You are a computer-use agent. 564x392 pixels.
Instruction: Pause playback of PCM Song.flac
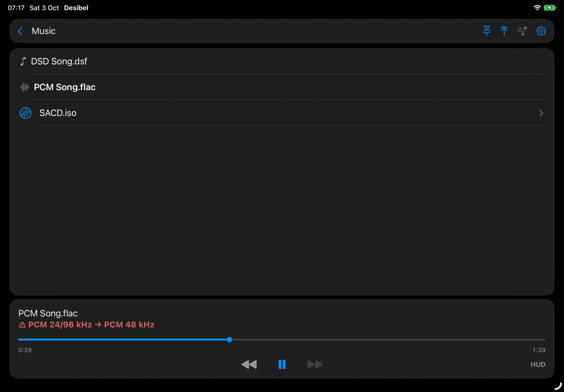(x=282, y=364)
